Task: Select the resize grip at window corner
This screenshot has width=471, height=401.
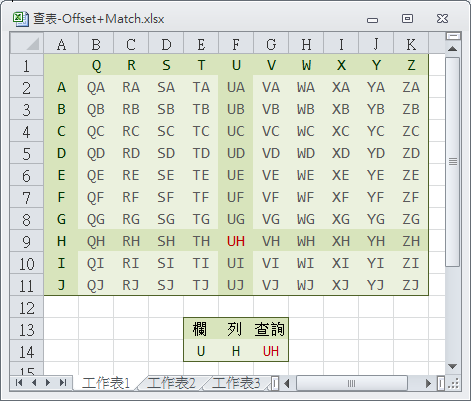Action: pos(453,383)
